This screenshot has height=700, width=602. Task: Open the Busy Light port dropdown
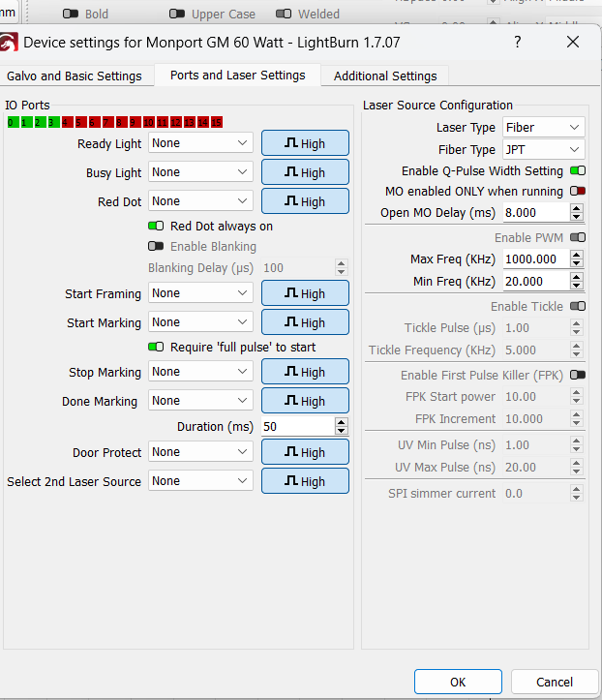(x=200, y=172)
